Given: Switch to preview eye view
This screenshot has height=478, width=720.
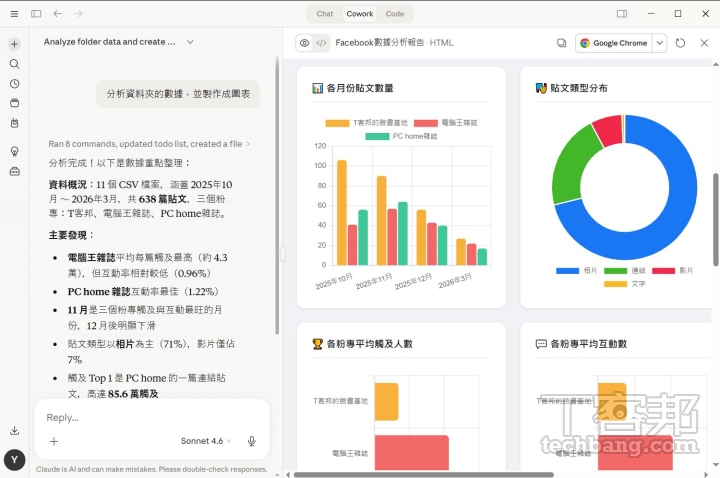Looking at the screenshot, I should (304, 43).
